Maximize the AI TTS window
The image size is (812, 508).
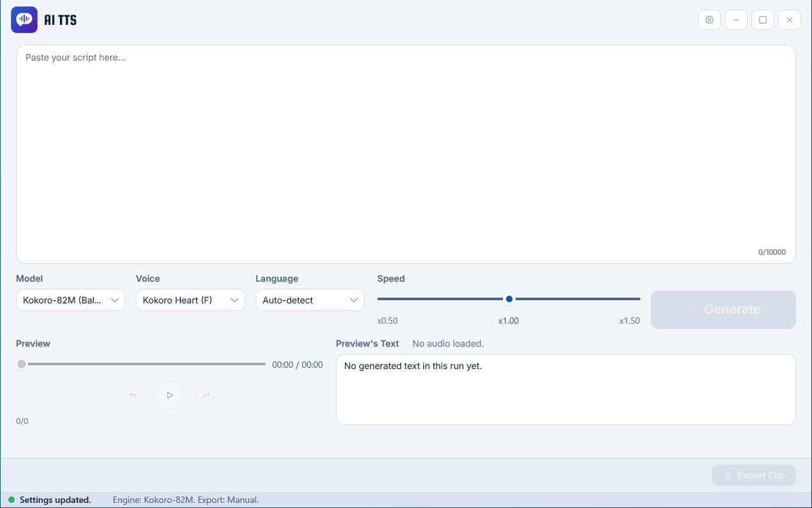763,20
